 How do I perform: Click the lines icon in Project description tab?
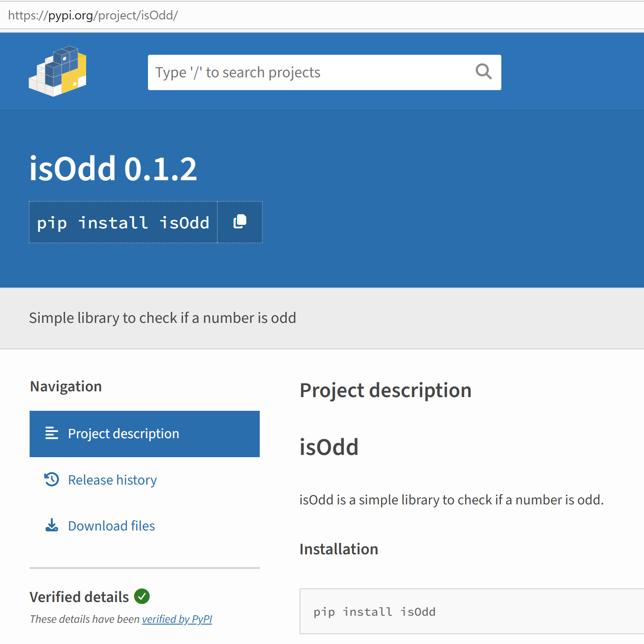[52, 433]
